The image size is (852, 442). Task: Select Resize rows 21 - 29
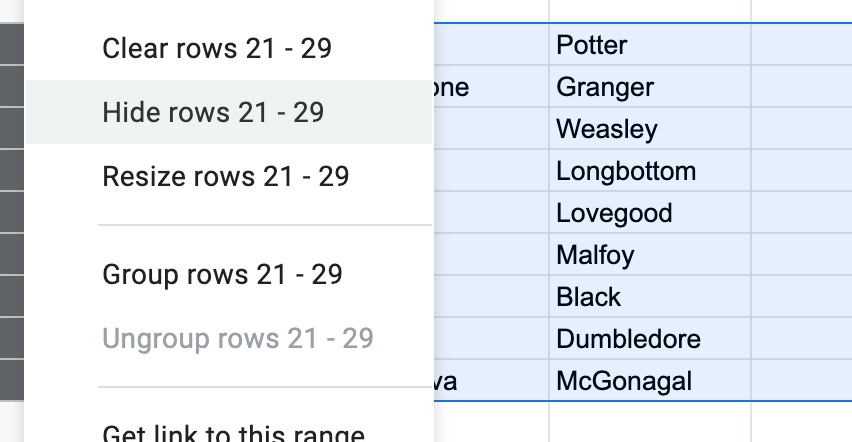click(x=225, y=177)
